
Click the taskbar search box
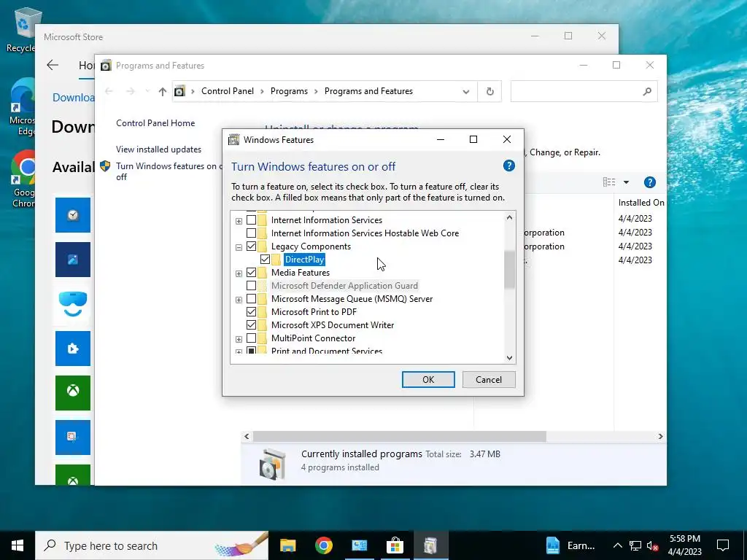coord(152,545)
